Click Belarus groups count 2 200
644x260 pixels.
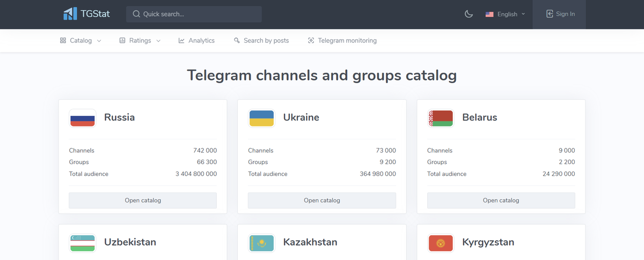(x=567, y=162)
